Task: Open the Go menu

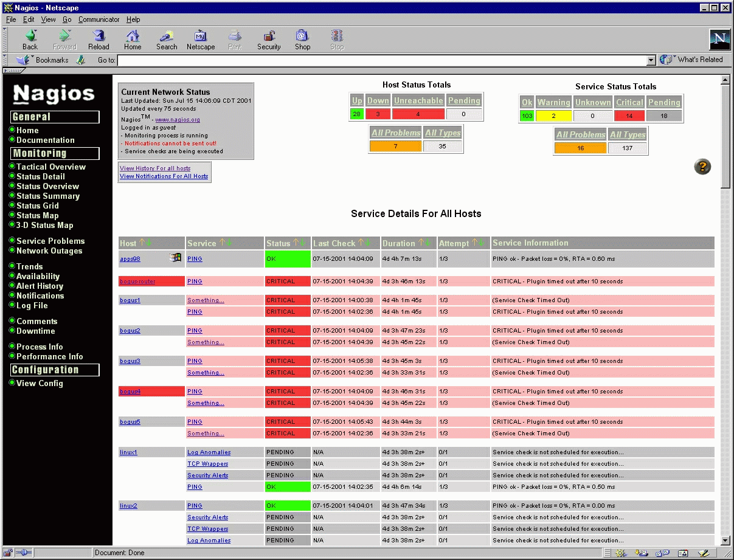Action: coord(67,19)
